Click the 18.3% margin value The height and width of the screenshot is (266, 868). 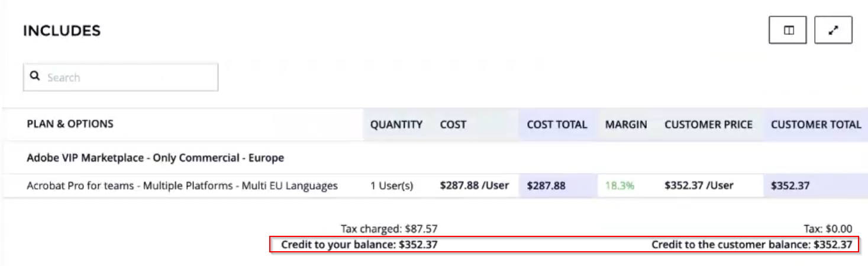tap(619, 185)
